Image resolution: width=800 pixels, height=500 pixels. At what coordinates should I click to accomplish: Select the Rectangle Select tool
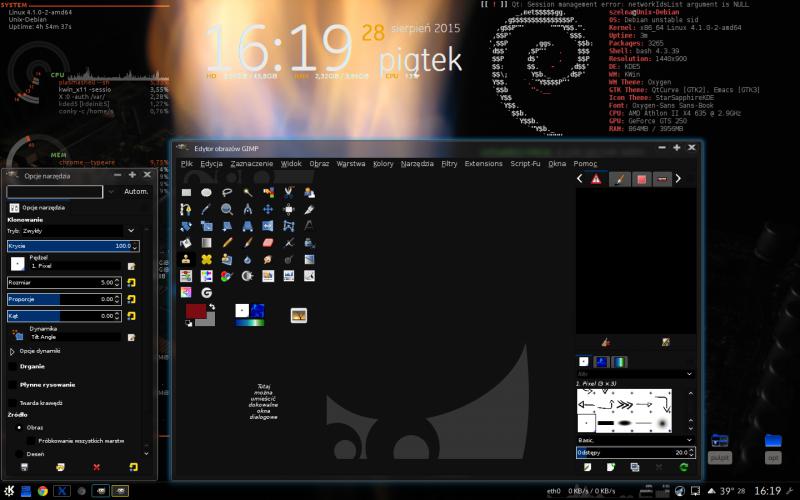pos(186,192)
